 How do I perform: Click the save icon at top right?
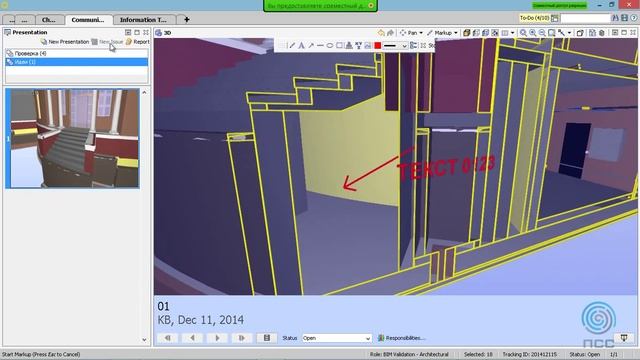click(624, 18)
